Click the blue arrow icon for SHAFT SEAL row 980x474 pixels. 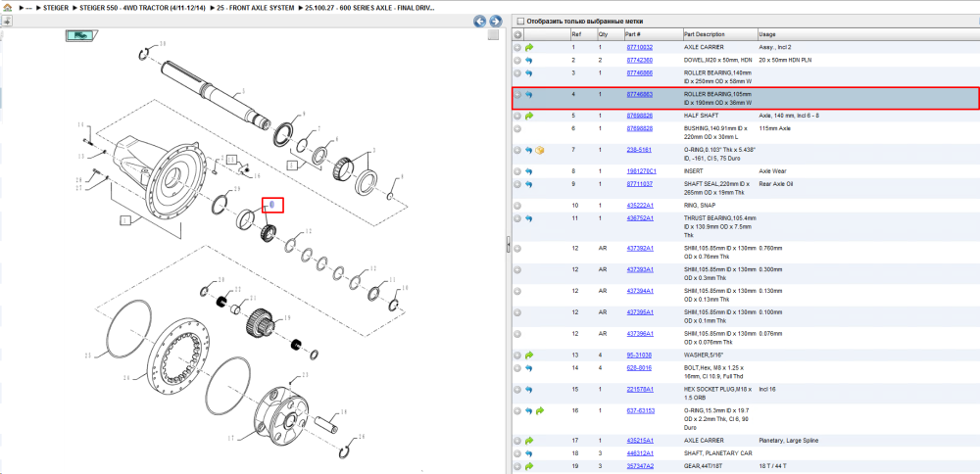(x=529, y=184)
